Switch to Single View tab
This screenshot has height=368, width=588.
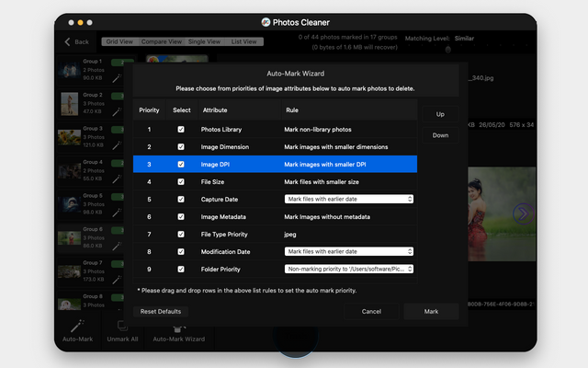tap(204, 41)
